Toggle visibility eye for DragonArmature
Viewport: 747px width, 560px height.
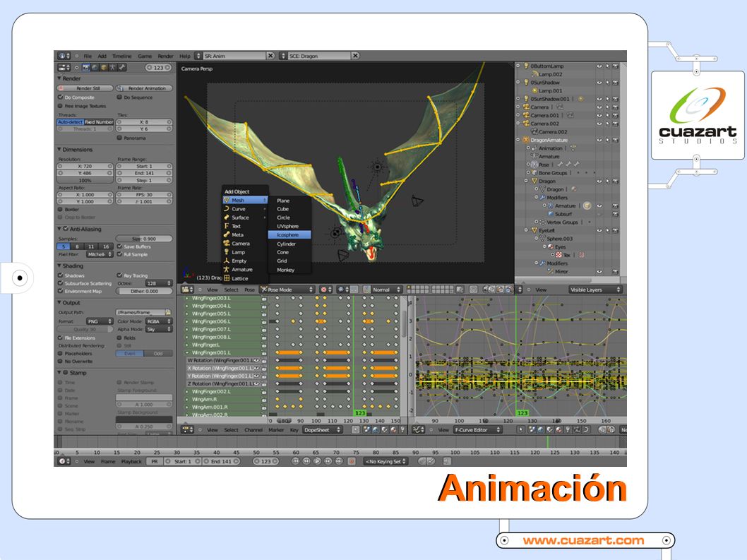pyautogui.click(x=599, y=140)
